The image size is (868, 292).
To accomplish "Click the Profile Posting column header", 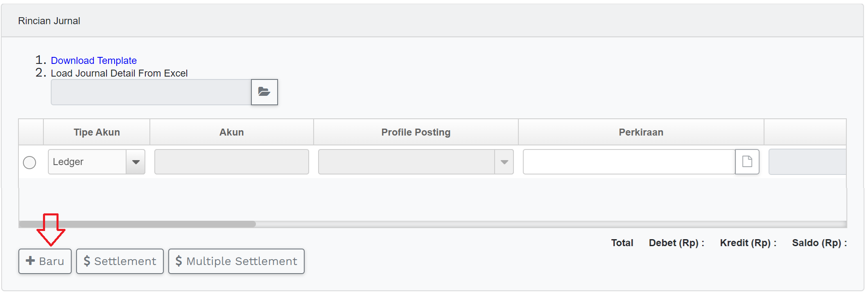I will coord(416,132).
